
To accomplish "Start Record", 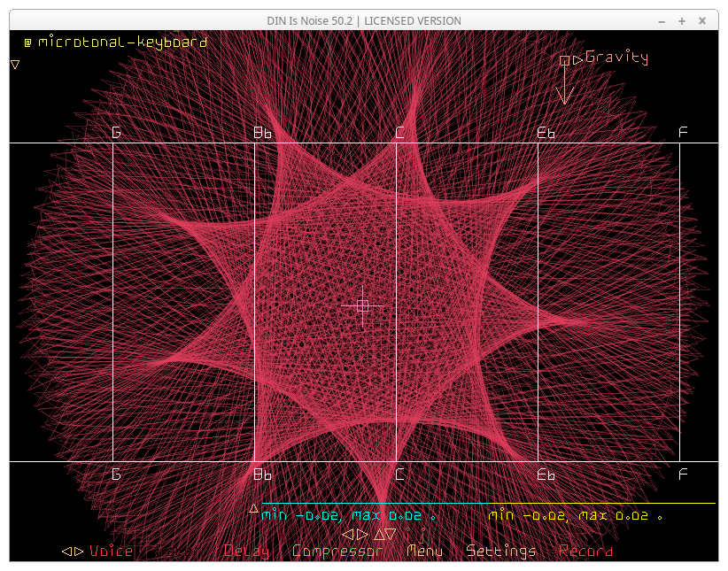I will pyautogui.click(x=585, y=552).
